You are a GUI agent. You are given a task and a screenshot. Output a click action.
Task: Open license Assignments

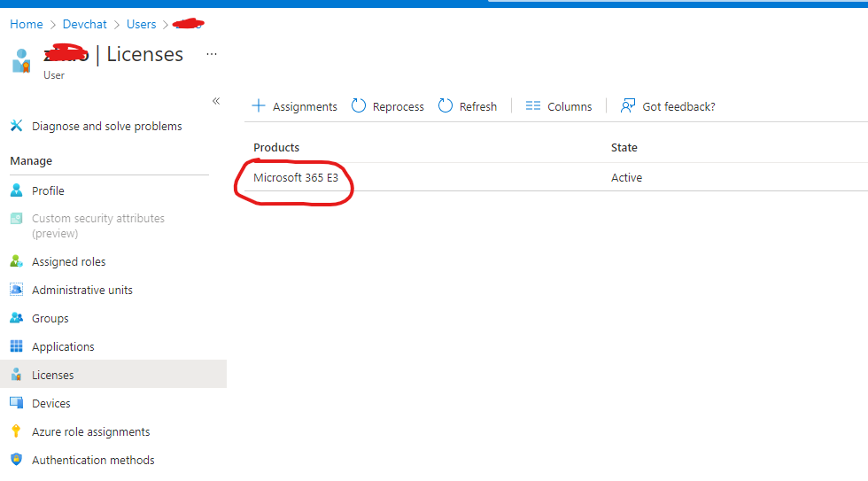click(x=305, y=106)
